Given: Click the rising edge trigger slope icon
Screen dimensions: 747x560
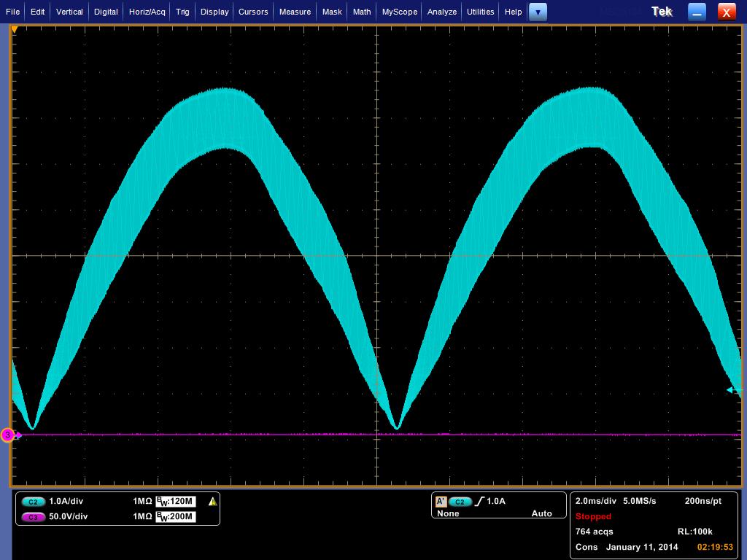Looking at the screenshot, I should pyautogui.click(x=479, y=502).
